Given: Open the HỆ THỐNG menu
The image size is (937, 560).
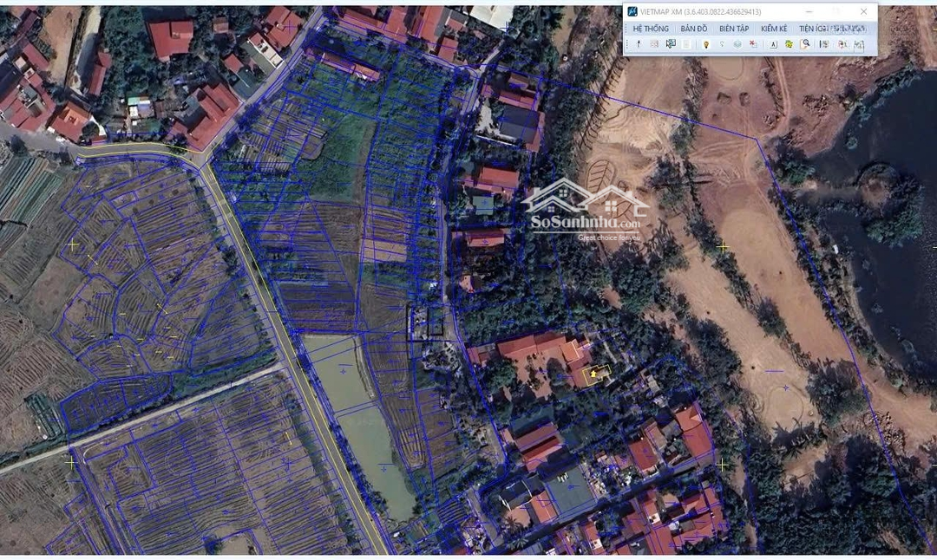Looking at the screenshot, I should [651, 29].
